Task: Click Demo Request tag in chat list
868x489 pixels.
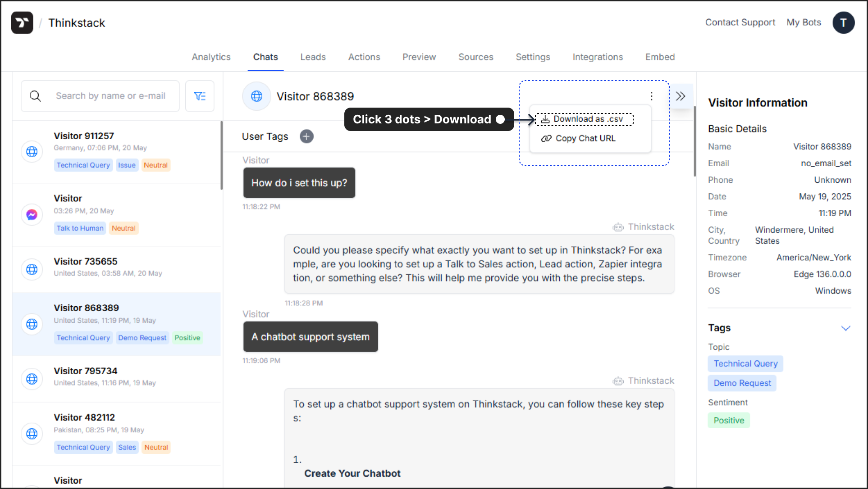Action: pos(142,338)
